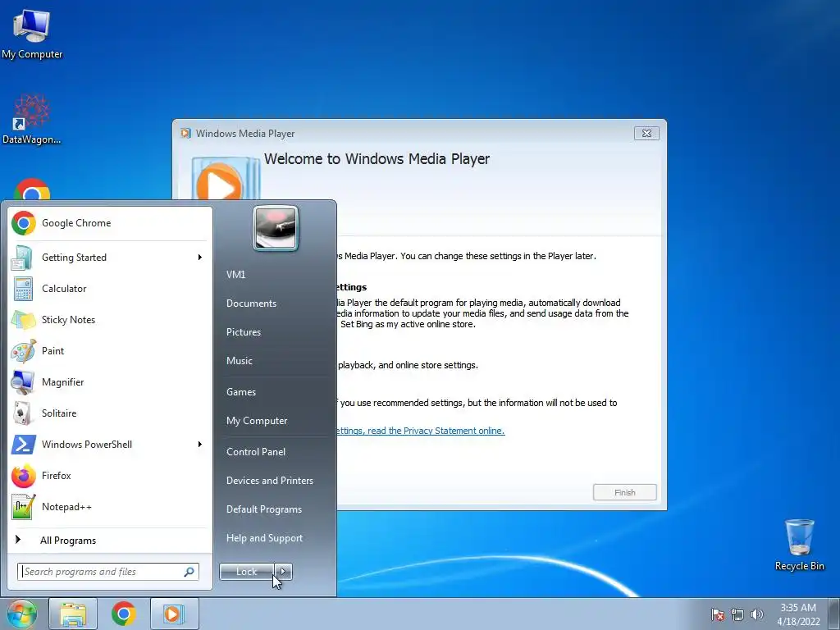Switch to Windows Media Player taskbar button
The width and height of the screenshot is (840, 630).
pyautogui.click(x=174, y=614)
